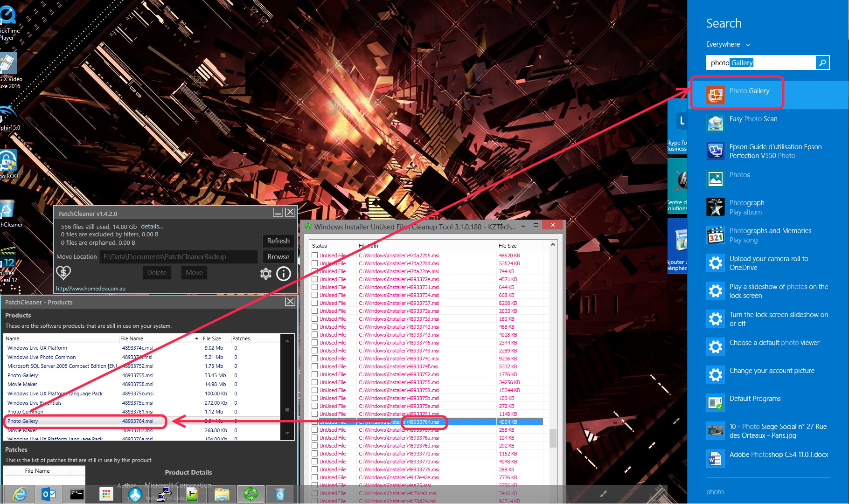
Task: Open the Photo Siege Social jpg file
Action: point(768,431)
